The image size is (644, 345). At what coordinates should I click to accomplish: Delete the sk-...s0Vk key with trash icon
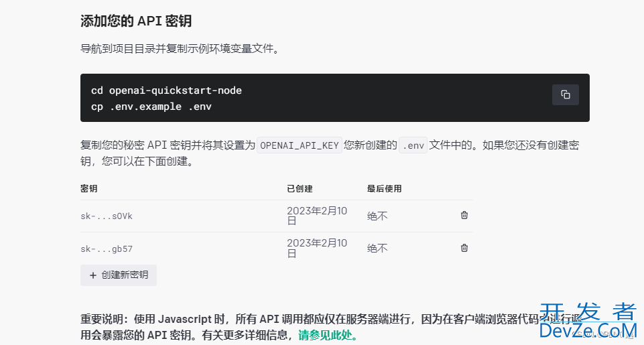(x=464, y=215)
